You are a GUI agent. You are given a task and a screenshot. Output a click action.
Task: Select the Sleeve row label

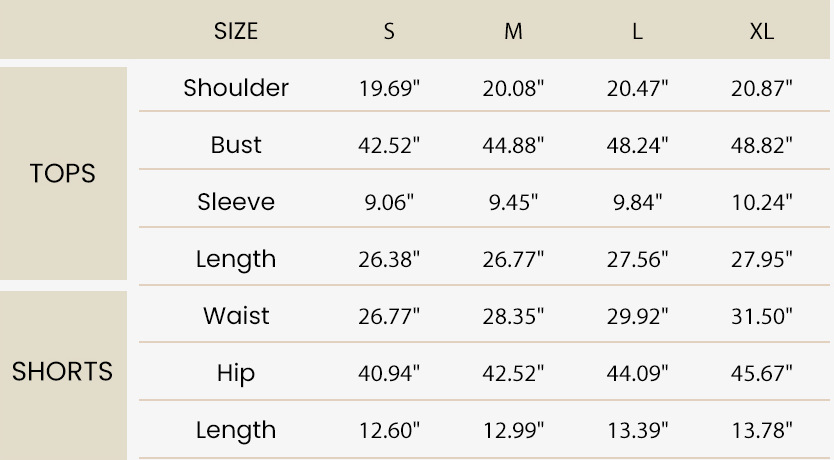(236, 202)
